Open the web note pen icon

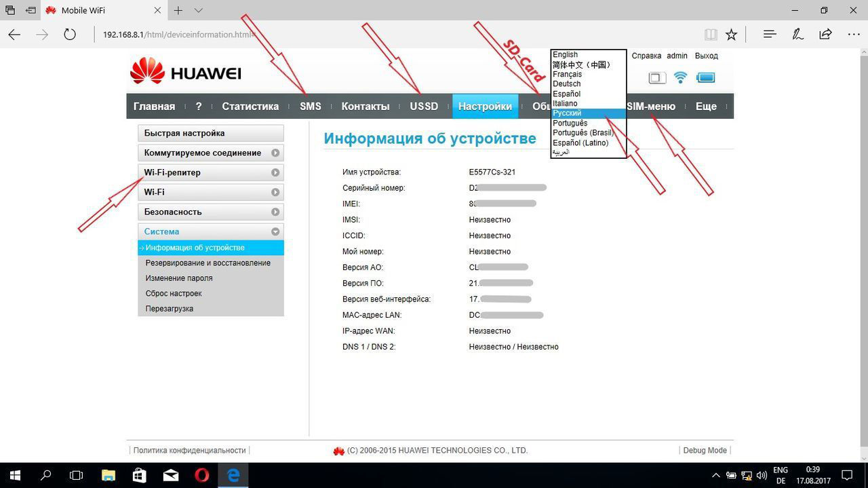click(797, 34)
